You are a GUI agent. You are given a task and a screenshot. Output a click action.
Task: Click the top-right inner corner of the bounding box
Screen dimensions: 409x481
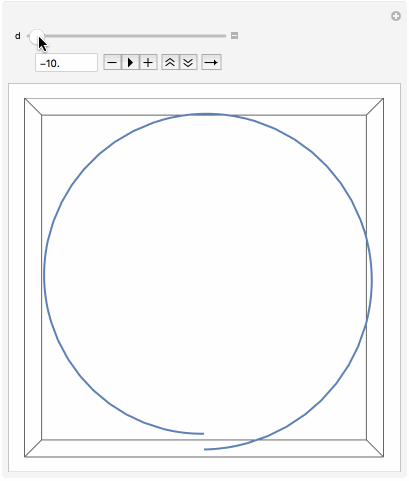366,115
